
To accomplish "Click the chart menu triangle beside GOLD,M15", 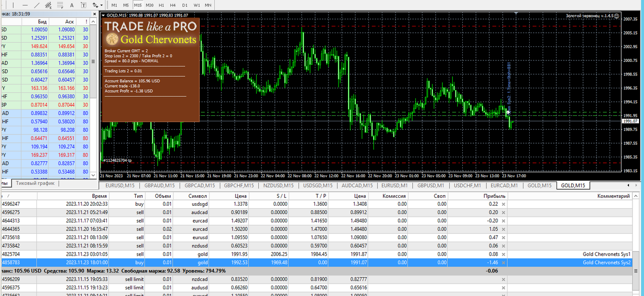I will (x=103, y=15).
